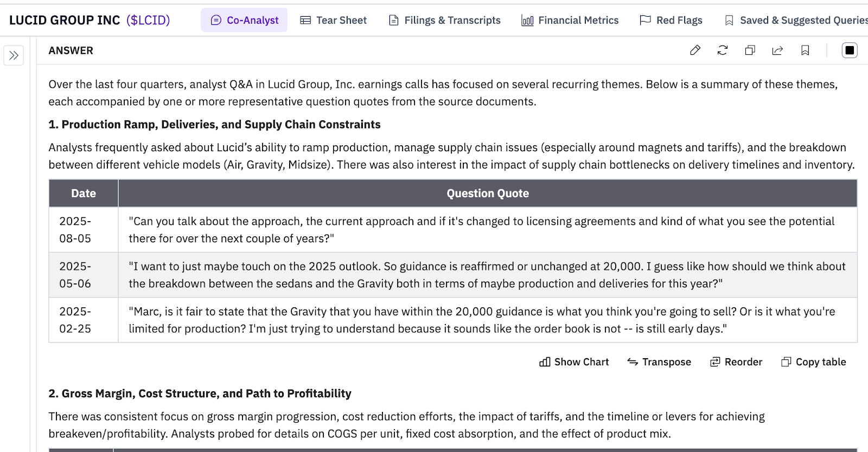Click the Financial Metrics bar chart icon
The height and width of the screenshot is (452, 868).
(x=527, y=20)
